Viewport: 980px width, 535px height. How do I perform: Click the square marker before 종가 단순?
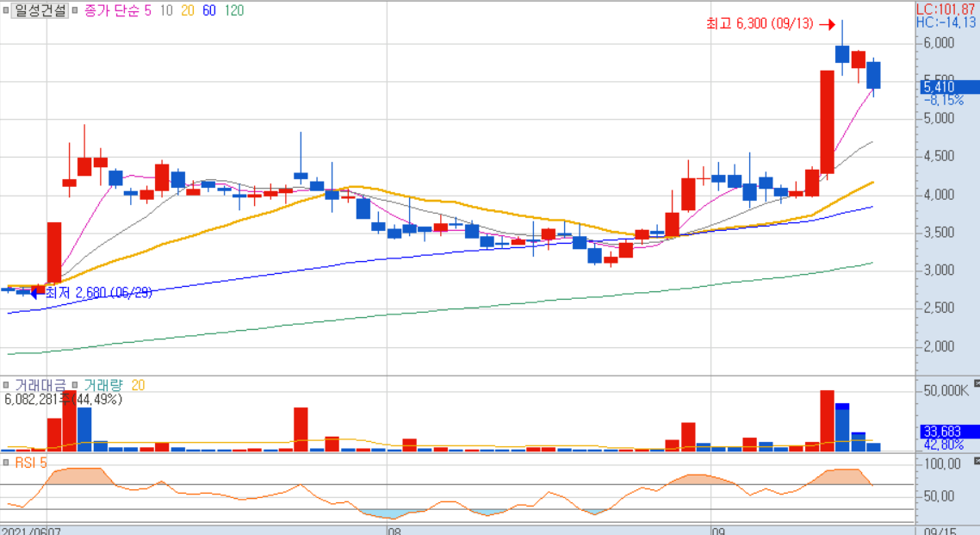click(x=74, y=10)
